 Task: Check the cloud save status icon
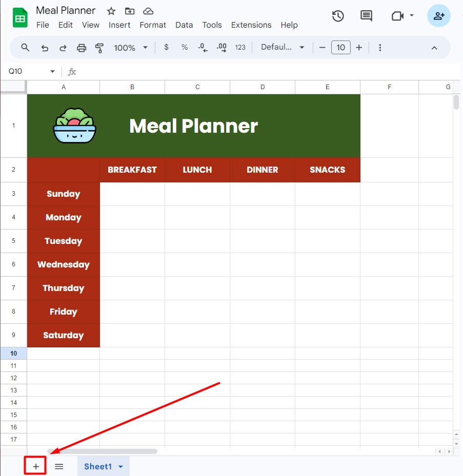tap(148, 11)
